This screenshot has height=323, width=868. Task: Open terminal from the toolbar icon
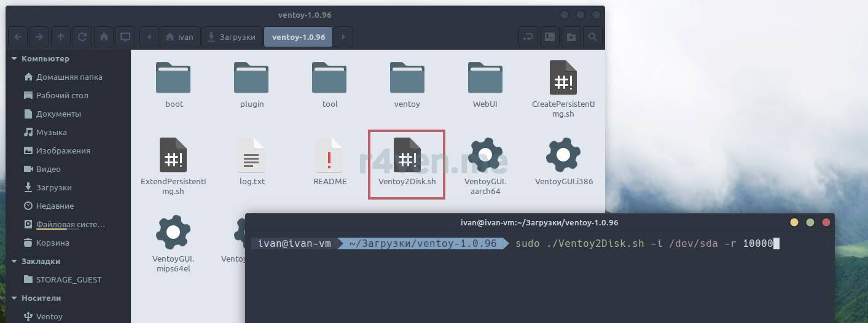pyautogui.click(x=550, y=37)
